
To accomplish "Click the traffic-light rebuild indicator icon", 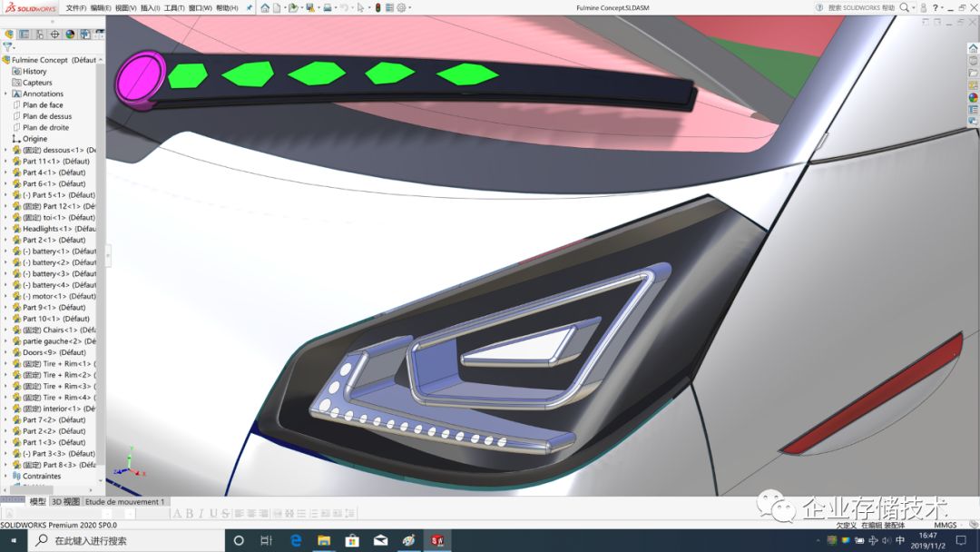I will (377, 8).
